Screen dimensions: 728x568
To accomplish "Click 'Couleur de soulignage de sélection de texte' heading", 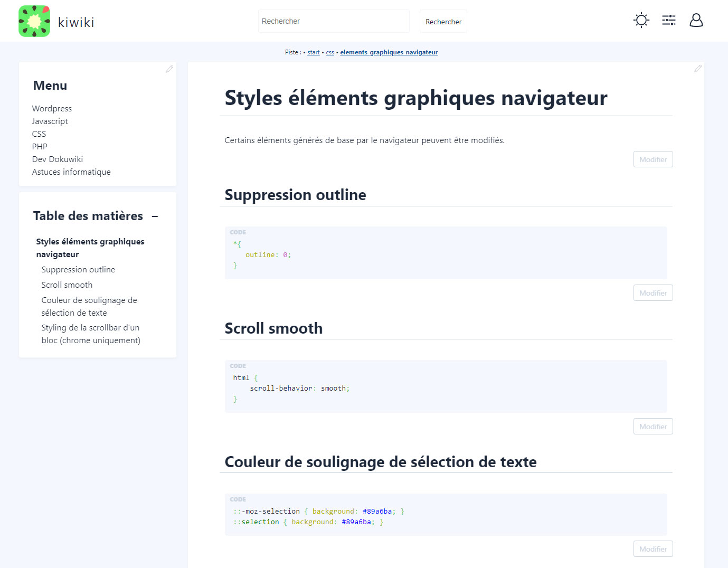I will (x=381, y=462).
